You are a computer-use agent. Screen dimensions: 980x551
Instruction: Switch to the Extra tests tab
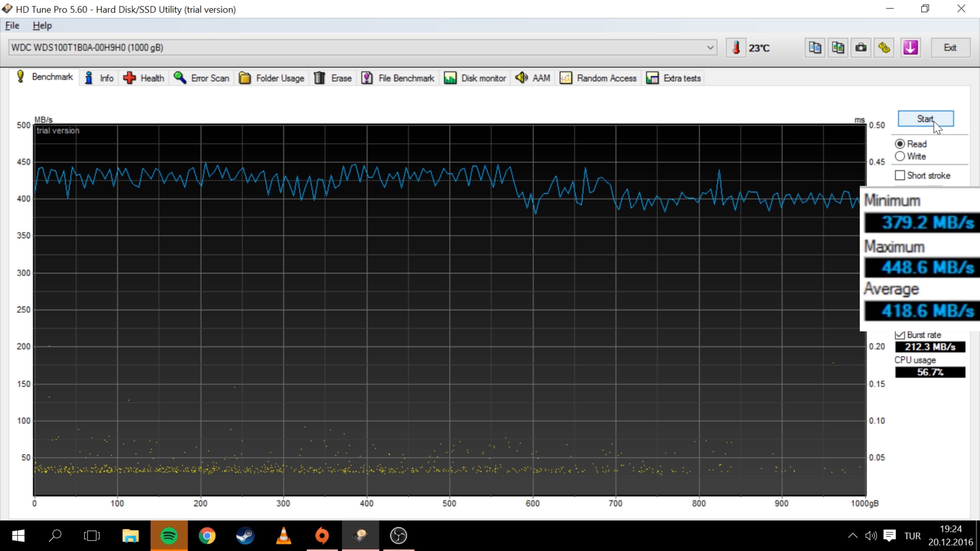673,78
